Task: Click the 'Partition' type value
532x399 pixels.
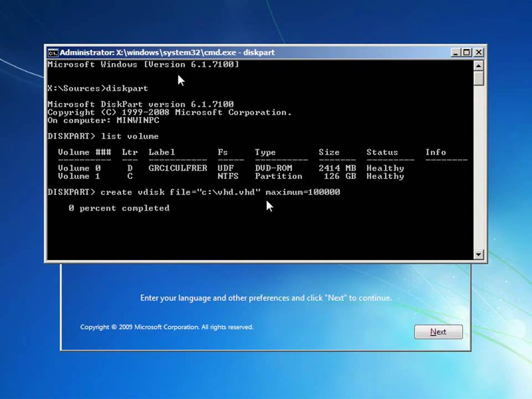Action: click(x=279, y=176)
